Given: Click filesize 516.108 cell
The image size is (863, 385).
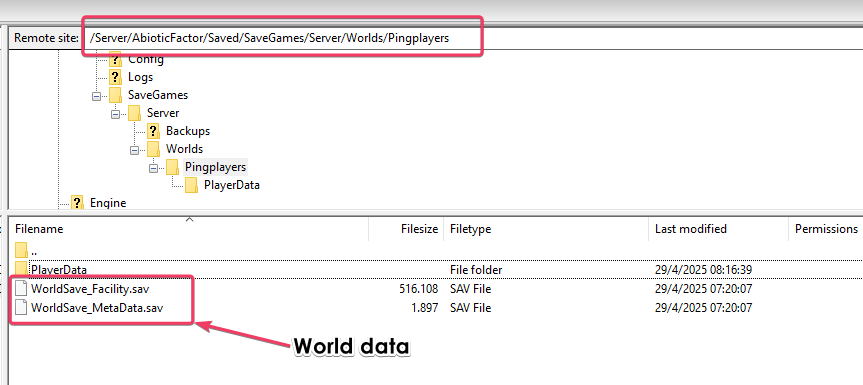Looking at the screenshot, I should (419, 289).
